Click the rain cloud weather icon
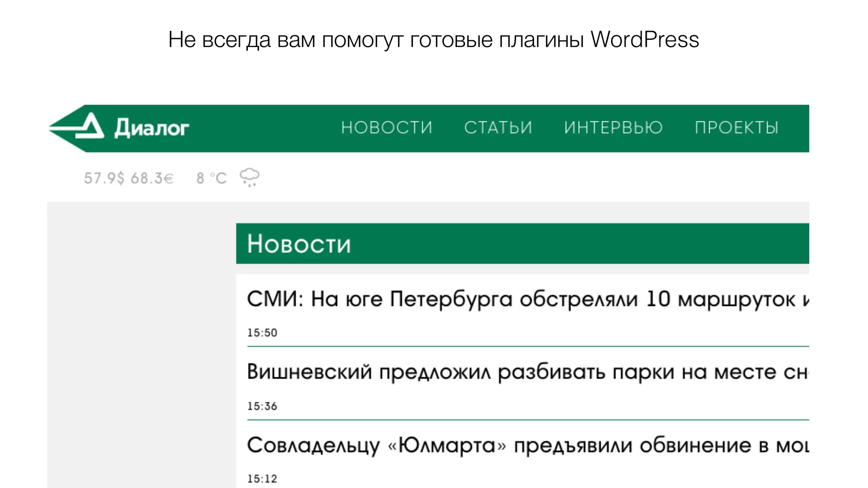 (250, 177)
